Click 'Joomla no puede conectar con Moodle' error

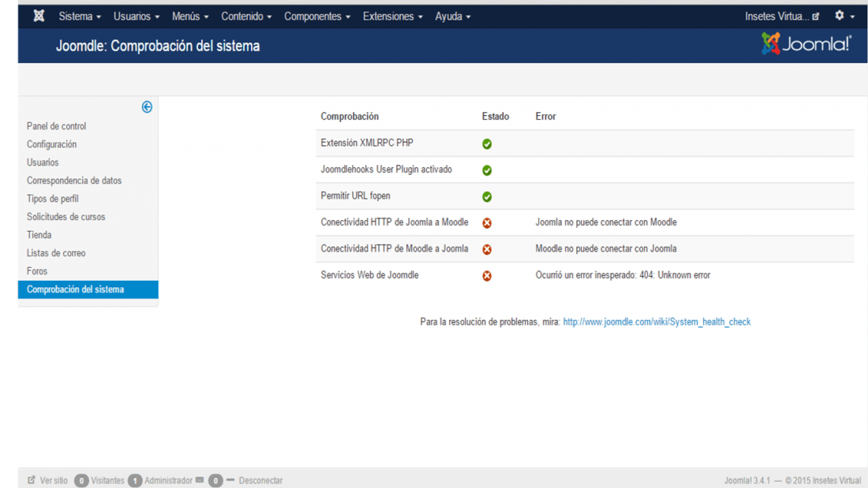[x=606, y=222]
